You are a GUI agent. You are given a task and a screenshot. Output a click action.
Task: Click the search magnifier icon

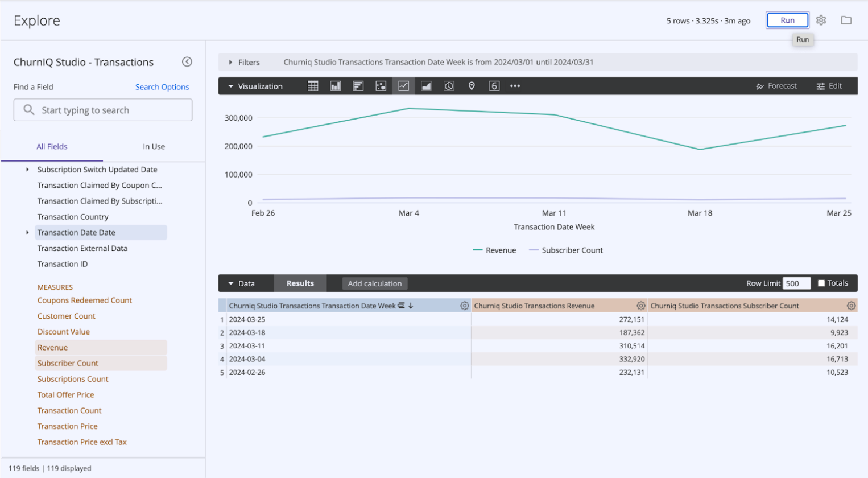click(x=28, y=110)
